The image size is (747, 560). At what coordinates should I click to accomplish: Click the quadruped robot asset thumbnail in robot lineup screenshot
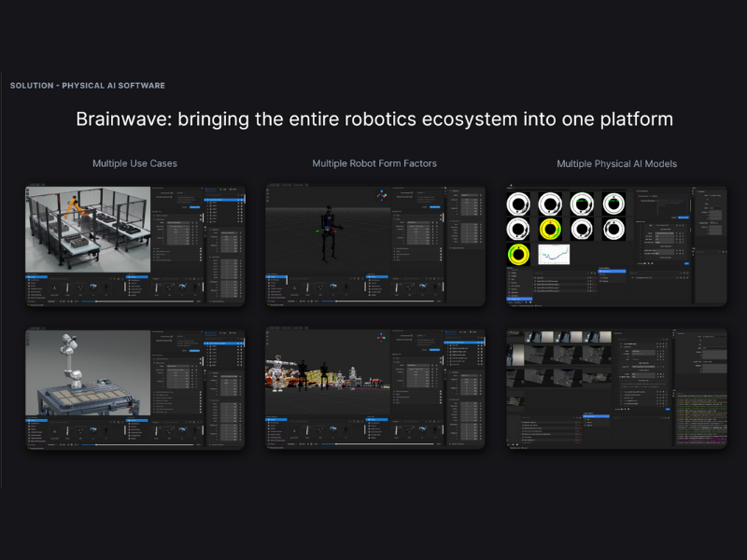(x=332, y=430)
